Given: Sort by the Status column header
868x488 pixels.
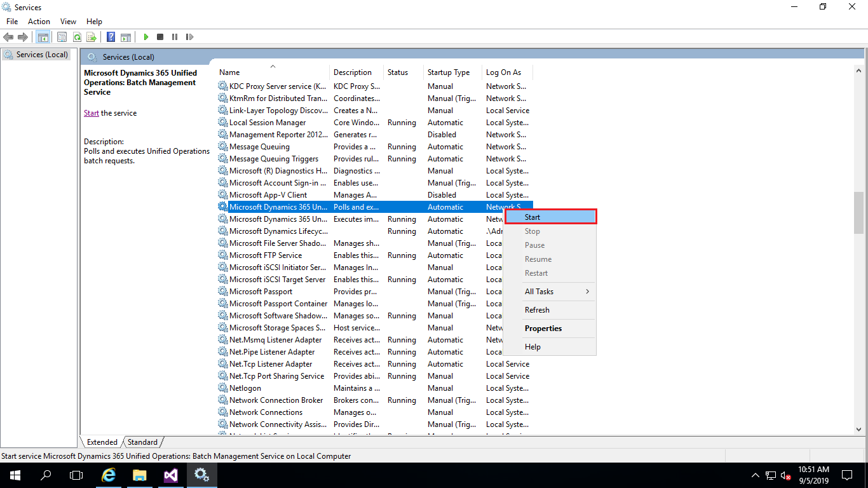Looking at the screenshot, I should click(403, 72).
